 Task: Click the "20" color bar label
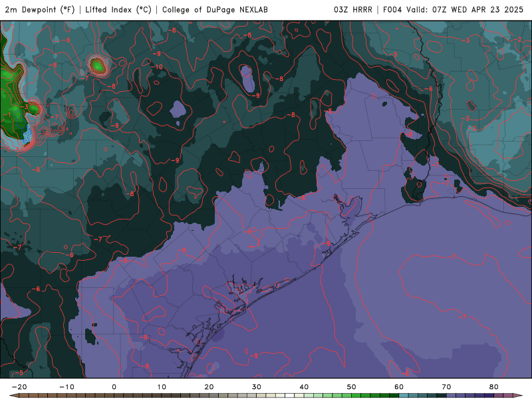[x=209, y=387]
